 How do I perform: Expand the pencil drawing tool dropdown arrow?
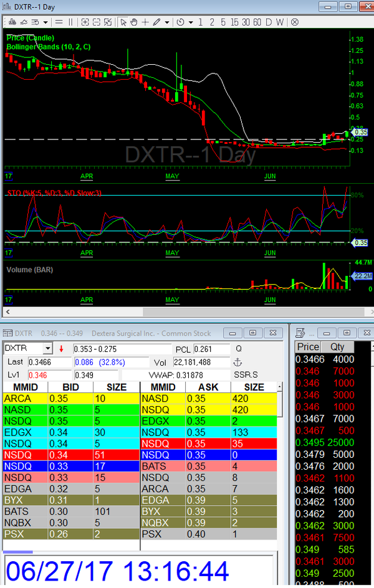166,22
